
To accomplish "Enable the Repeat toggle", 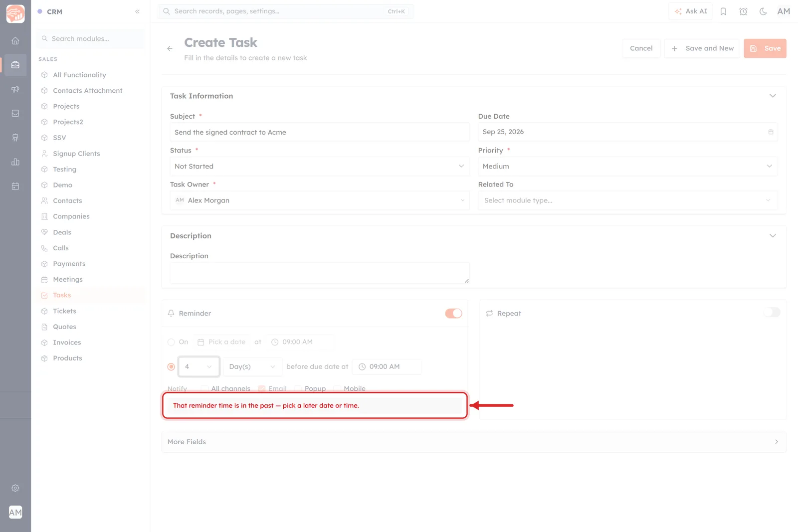I will click(772, 313).
